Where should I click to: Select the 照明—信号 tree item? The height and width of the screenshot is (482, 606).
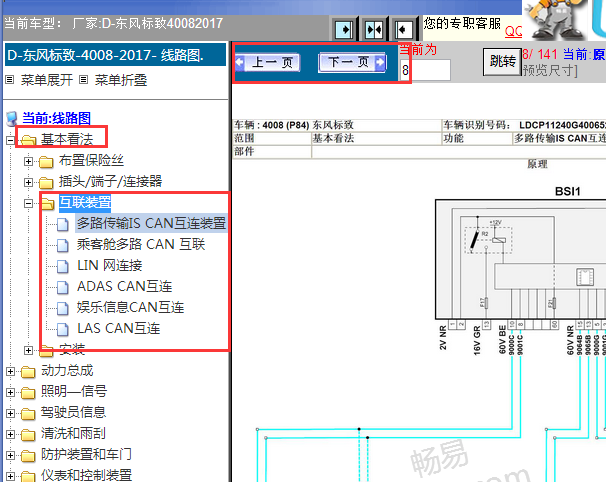click(x=74, y=391)
